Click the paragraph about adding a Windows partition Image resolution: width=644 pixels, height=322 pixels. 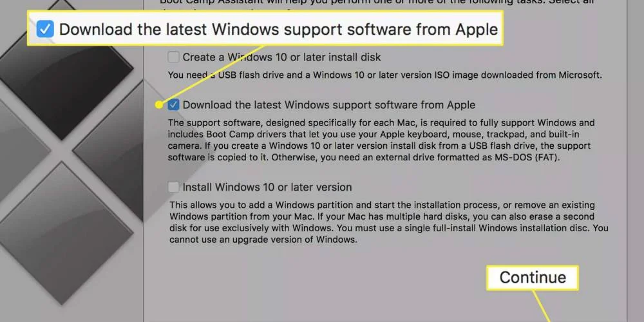pyautogui.click(x=388, y=222)
